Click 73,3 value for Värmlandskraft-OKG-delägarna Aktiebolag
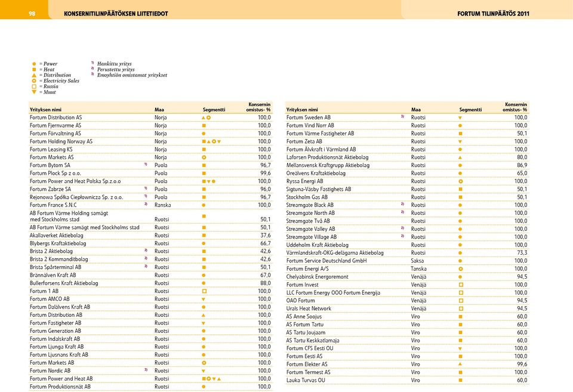573x392 pixels. [x=522, y=253]
